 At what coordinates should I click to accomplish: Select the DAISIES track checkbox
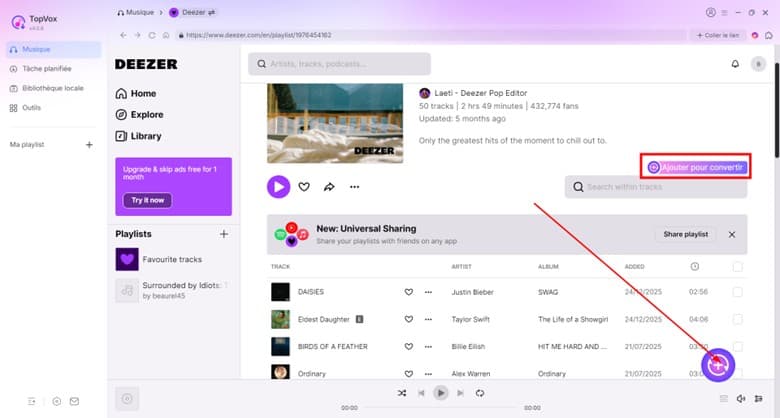[x=737, y=292]
